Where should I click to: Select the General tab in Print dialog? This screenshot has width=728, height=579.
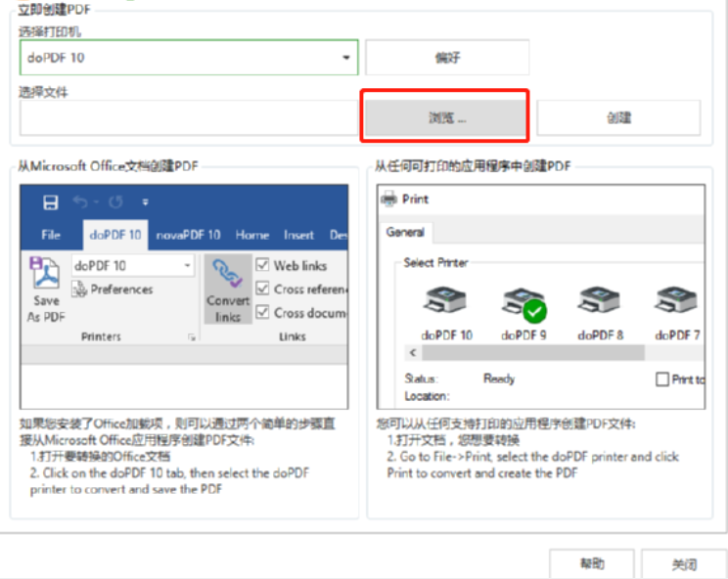click(x=405, y=233)
